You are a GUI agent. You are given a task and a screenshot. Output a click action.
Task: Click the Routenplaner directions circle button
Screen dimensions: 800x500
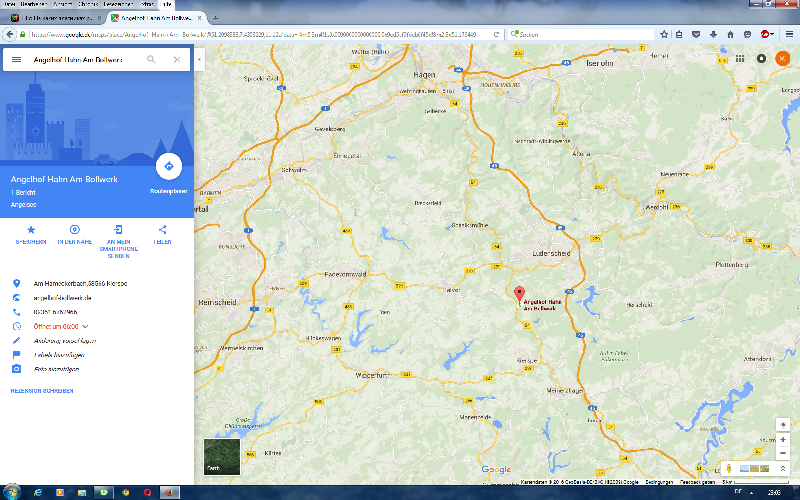(169, 166)
